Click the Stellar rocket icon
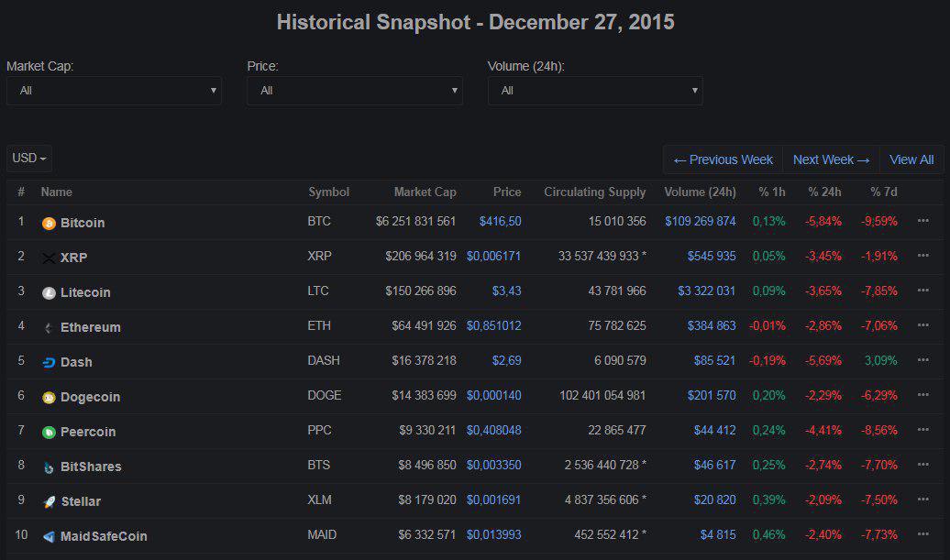The width and height of the screenshot is (950, 560). coord(49,502)
